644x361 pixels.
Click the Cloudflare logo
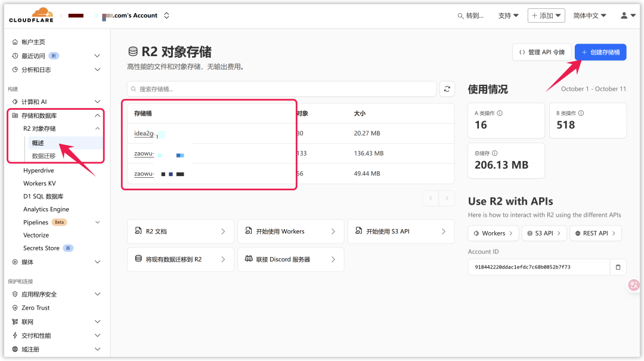(31, 15)
